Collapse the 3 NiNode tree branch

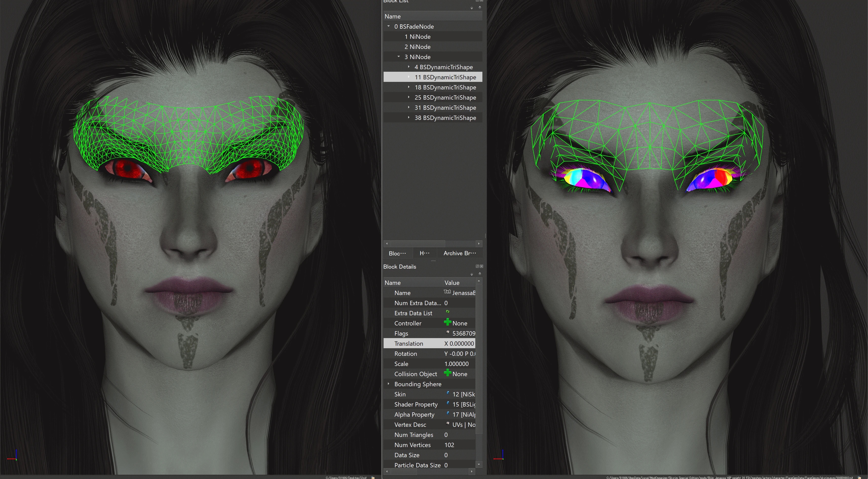[x=399, y=57]
